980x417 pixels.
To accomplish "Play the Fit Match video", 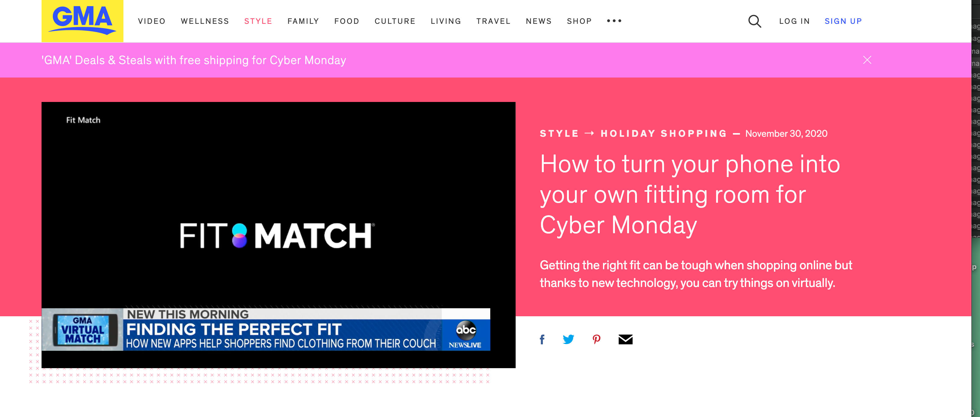I will click(x=279, y=235).
